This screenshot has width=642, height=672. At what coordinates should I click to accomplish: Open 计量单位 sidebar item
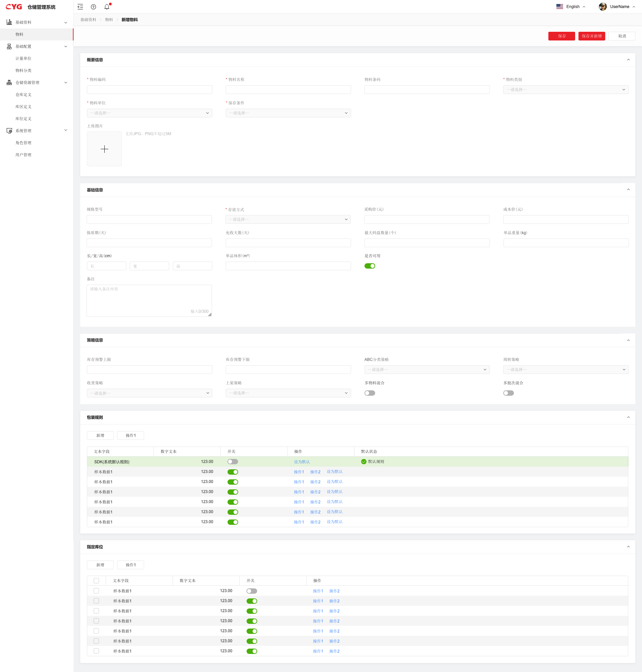coord(23,59)
